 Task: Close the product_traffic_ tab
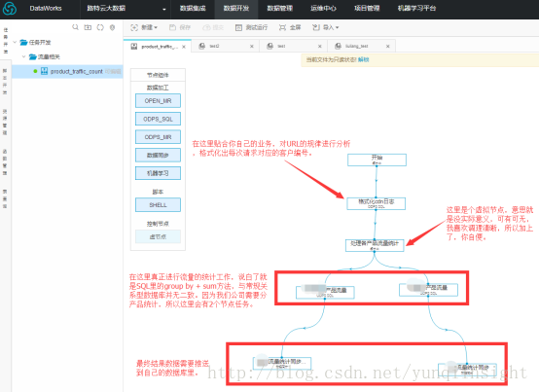pyautogui.click(x=184, y=47)
